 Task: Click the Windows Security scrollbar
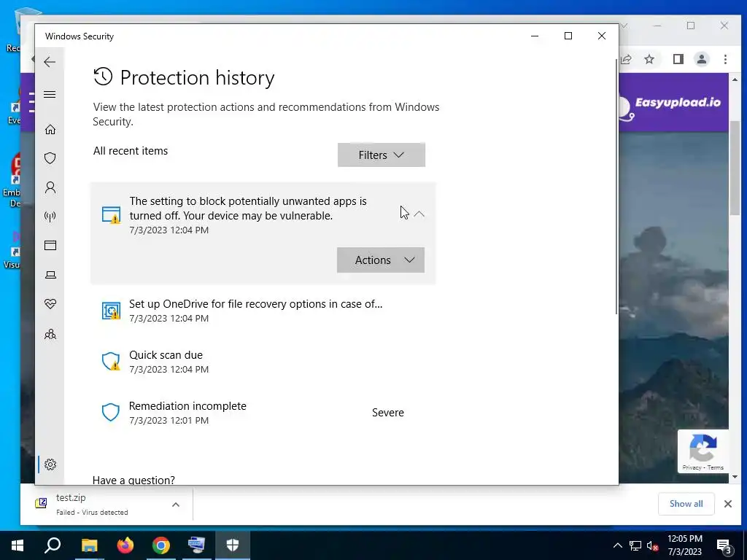click(616, 186)
